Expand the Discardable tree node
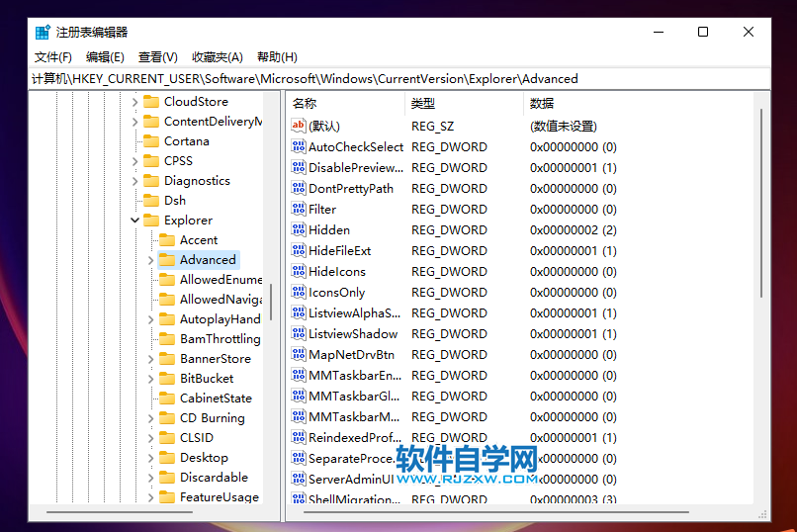Screen dimensions: 797x532 coord(150,479)
